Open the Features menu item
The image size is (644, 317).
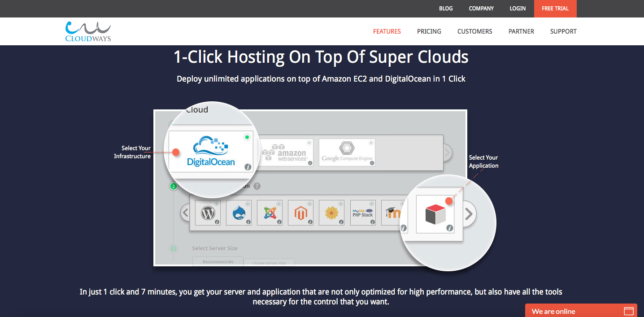(x=387, y=31)
